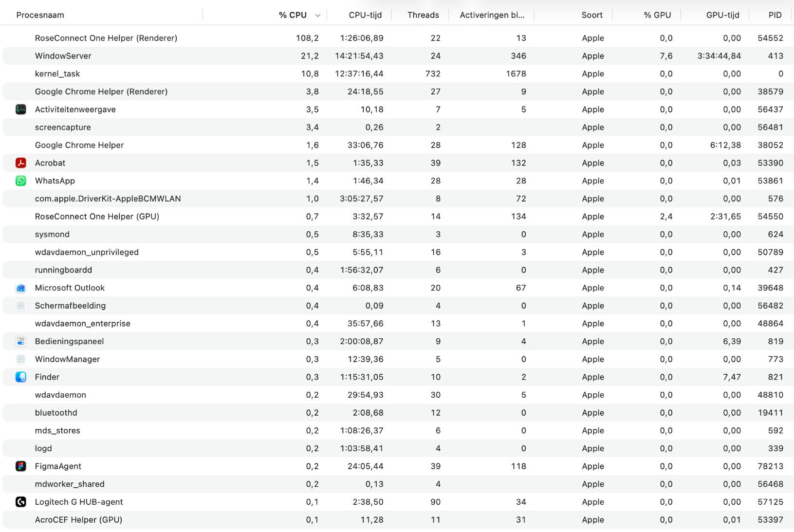
Task: Select the Soort column header
Action: point(592,15)
